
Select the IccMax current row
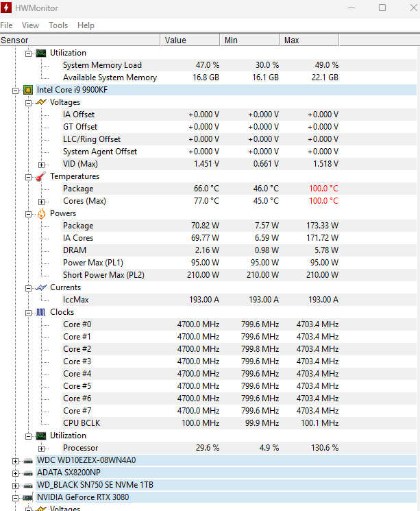(x=239, y=300)
